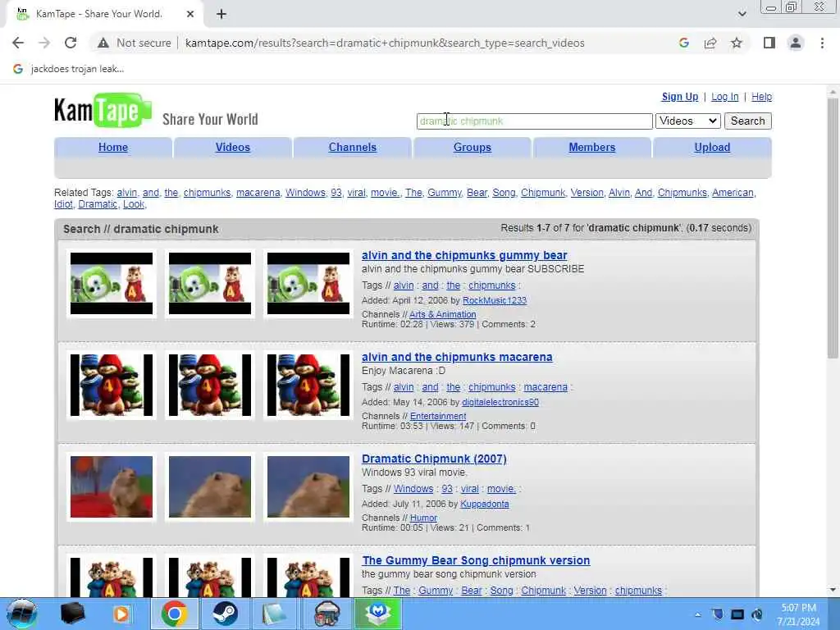
Task: Open Chrome three-dot menu
Action: tap(822, 43)
